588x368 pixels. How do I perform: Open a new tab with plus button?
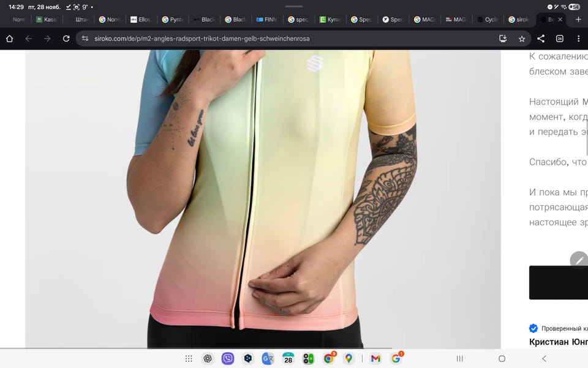[578, 20]
